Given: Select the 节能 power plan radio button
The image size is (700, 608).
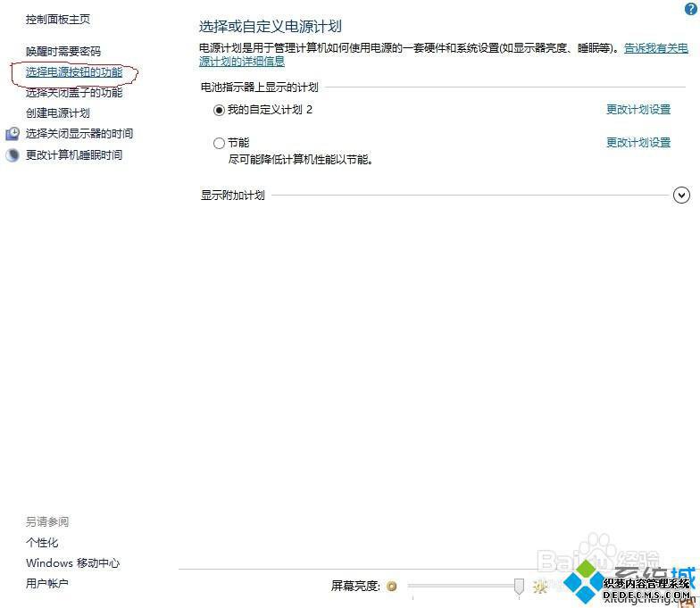Looking at the screenshot, I should point(220,143).
